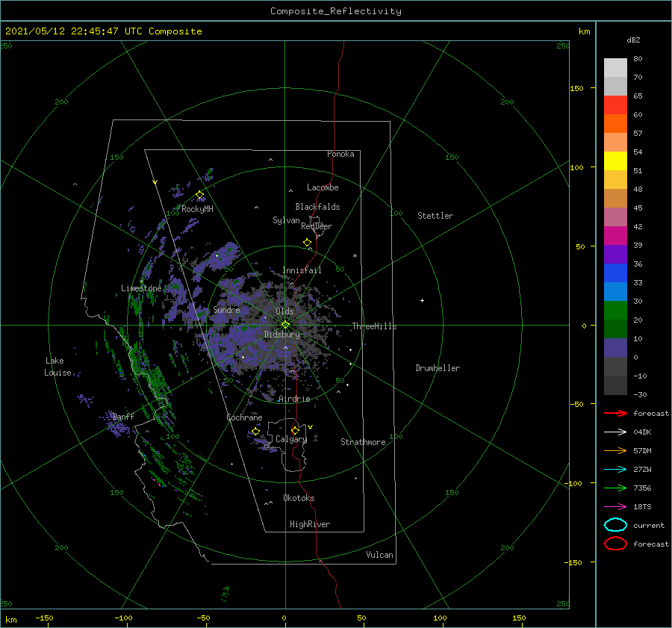Click the orange 57DM arrow in legend
Screen dimensions: 672x628
tap(615, 450)
